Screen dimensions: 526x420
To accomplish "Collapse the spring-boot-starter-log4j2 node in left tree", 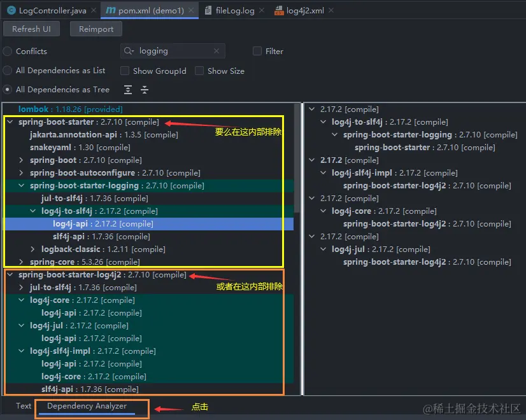I will [x=10, y=275].
